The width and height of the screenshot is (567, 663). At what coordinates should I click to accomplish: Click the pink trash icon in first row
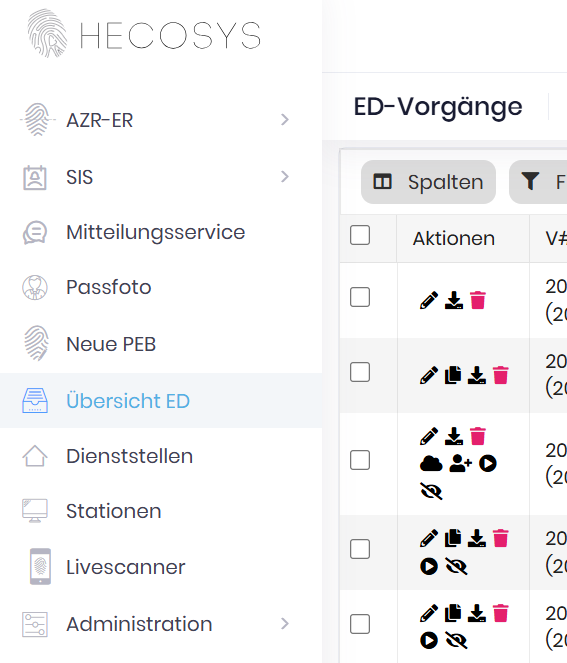pyautogui.click(x=478, y=300)
